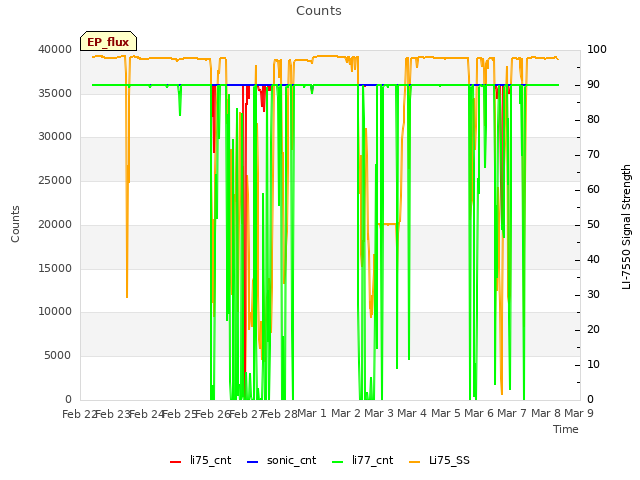Click the Mar 2 date tick
This screenshot has height=480, width=640.
pyautogui.click(x=346, y=413)
